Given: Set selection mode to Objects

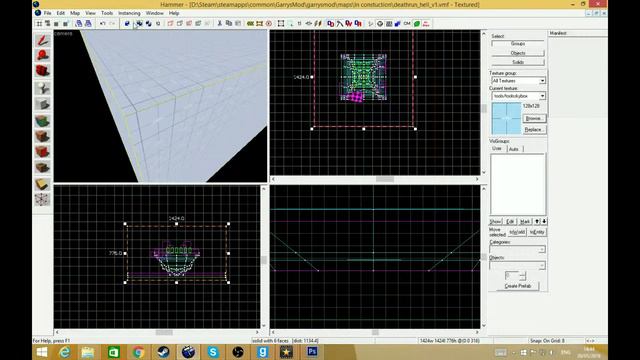Looking at the screenshot, I should tap(518, 53).
